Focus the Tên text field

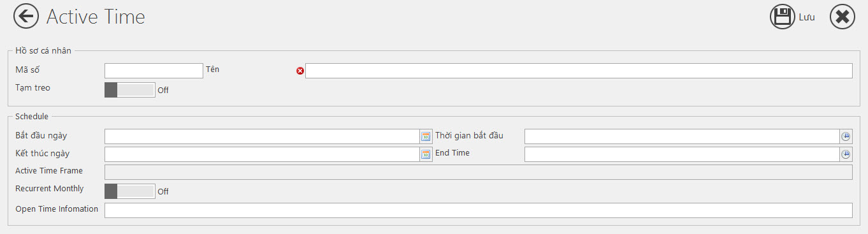coord(579,71)
